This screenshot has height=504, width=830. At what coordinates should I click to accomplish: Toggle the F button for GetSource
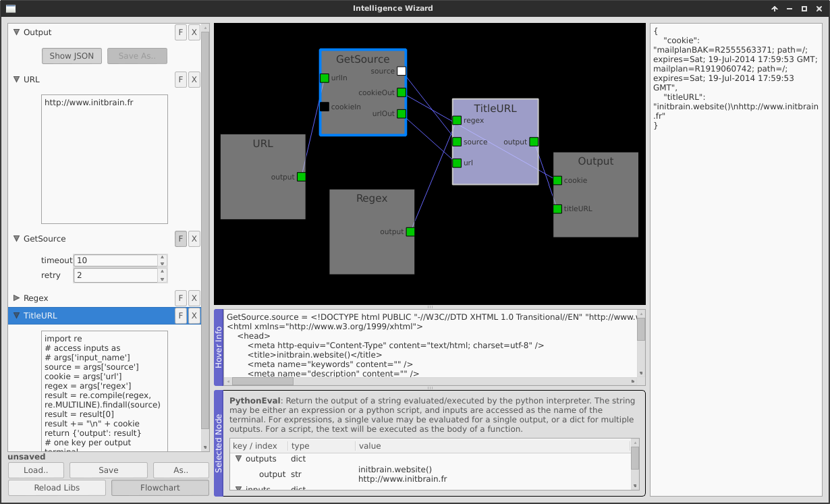(x=180, y=239)
